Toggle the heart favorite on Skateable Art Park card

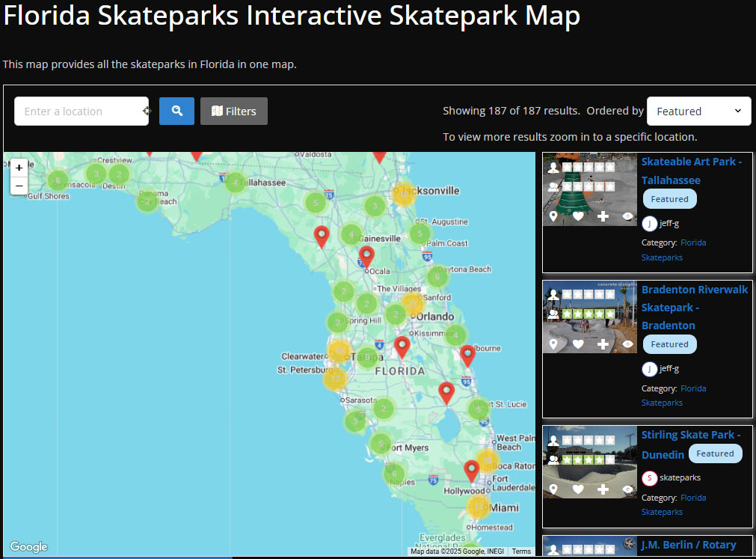pyautogui.click(x=578, y=216)
